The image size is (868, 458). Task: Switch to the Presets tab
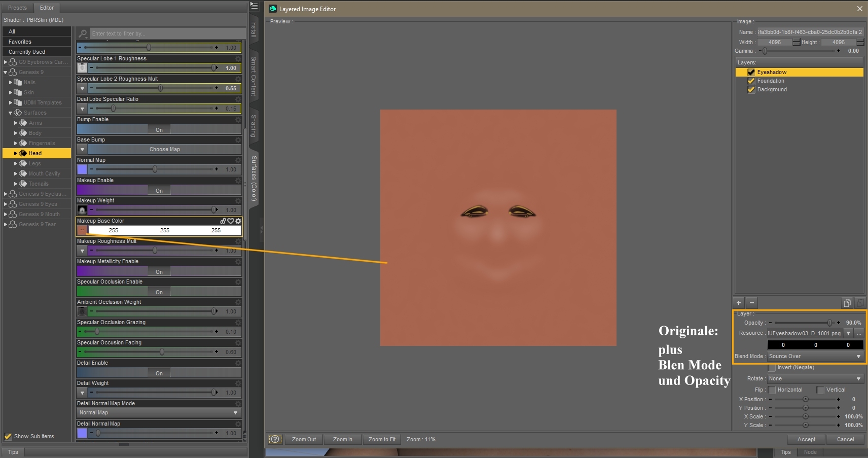17,8
